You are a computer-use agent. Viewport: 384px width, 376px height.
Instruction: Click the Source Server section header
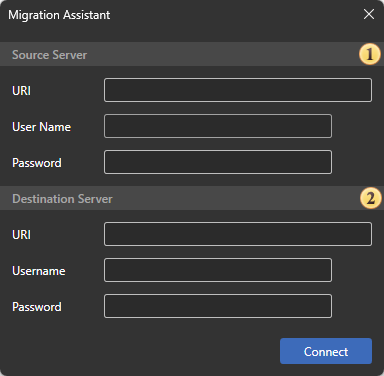click(49, 55)
